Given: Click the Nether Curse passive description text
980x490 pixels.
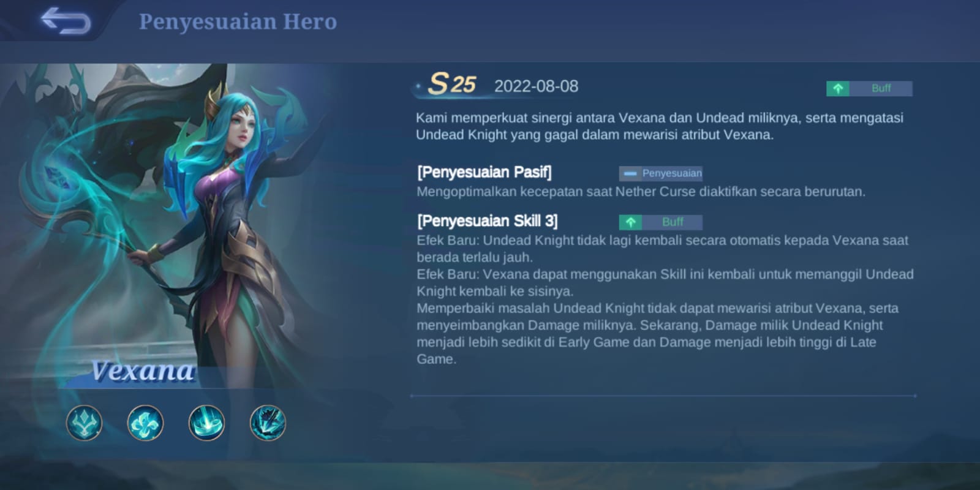Looking at the screenshot, I should 641,192.
